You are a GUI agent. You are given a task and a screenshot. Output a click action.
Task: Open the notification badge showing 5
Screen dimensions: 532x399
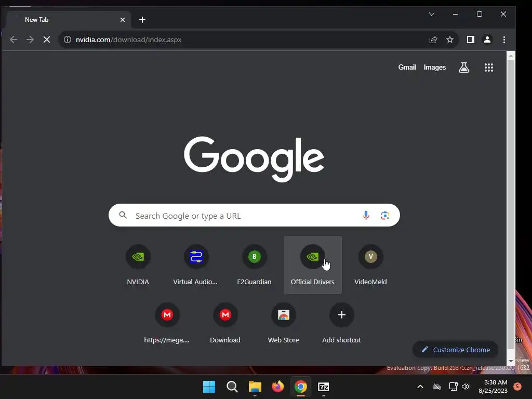(x=517, y=387)
